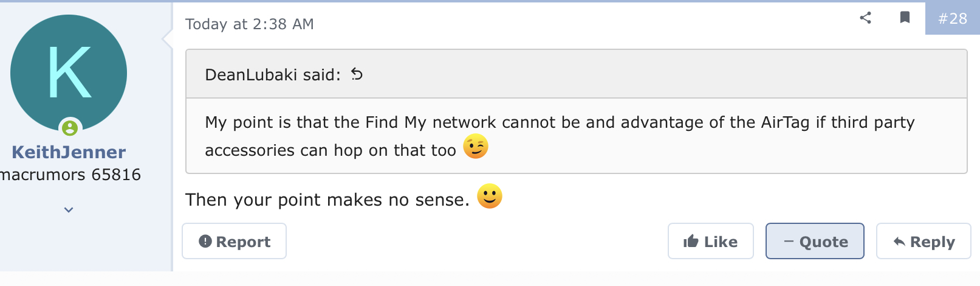
Task: Open post number #28 permalink
Action: point(952,19)
